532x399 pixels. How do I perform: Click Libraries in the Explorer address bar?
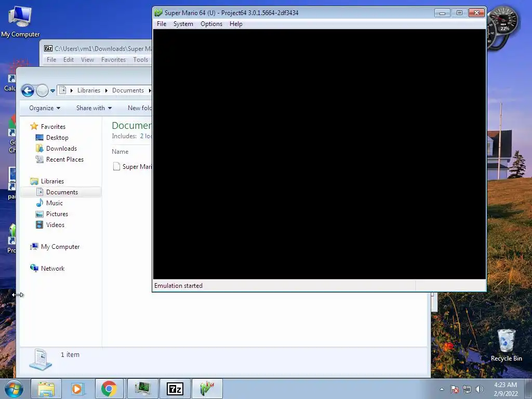coord(88,90)
